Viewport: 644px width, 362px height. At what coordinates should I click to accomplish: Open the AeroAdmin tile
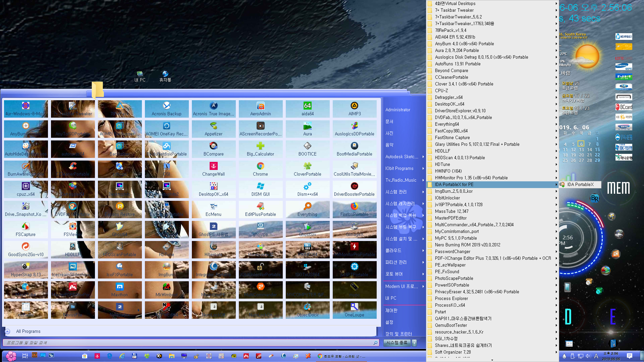tap(261, 109)
